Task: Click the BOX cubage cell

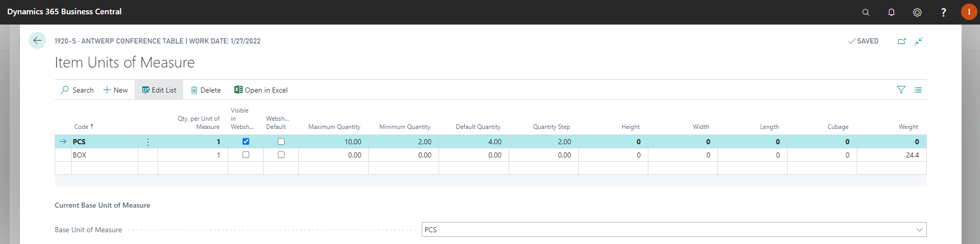Action: tap(822, 155)
